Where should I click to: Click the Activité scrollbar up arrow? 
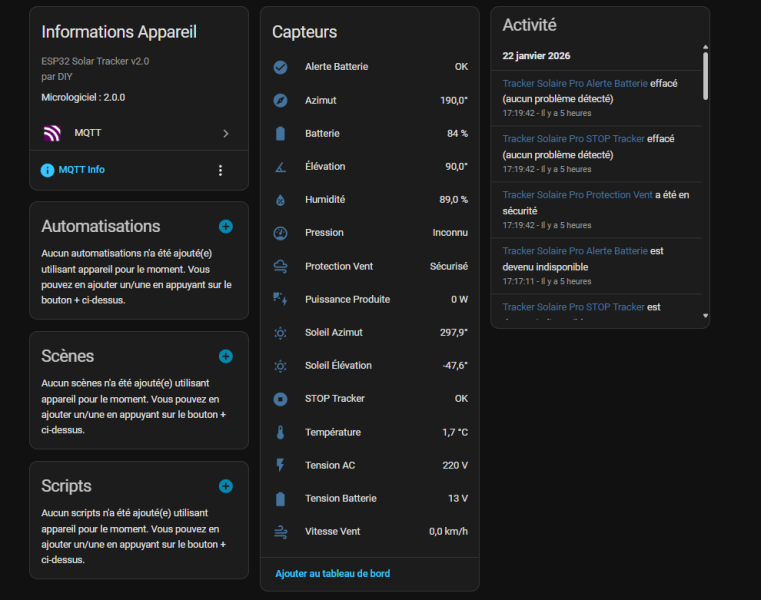[705, 47]
